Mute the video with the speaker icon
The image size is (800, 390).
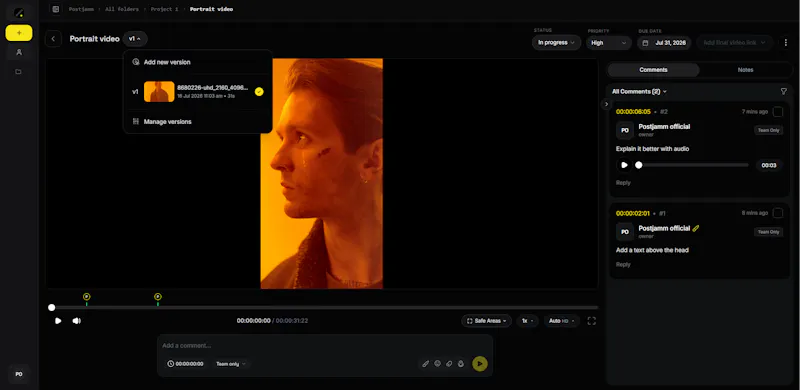pos(77,321)
